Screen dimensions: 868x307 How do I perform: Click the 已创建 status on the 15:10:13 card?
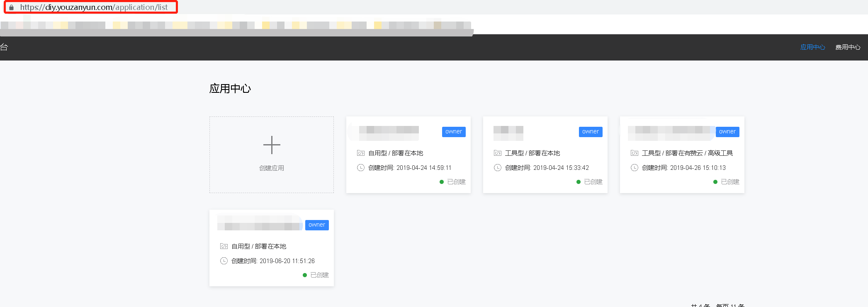(x=730, y=182)
